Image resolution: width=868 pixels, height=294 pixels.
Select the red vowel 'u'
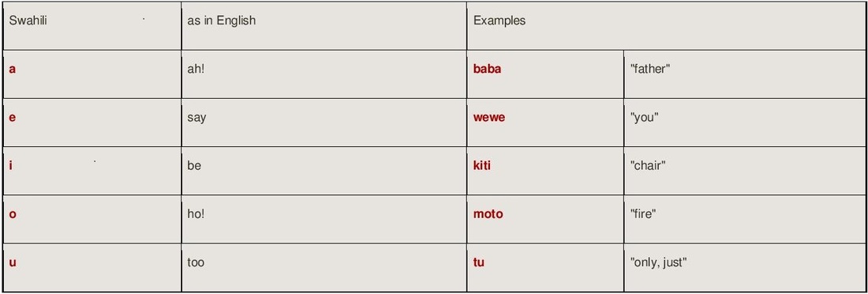point(13,263)
